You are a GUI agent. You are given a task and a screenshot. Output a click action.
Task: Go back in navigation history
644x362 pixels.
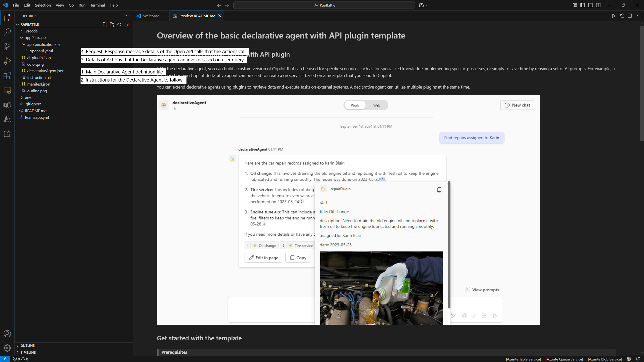(x=219, y=5)
